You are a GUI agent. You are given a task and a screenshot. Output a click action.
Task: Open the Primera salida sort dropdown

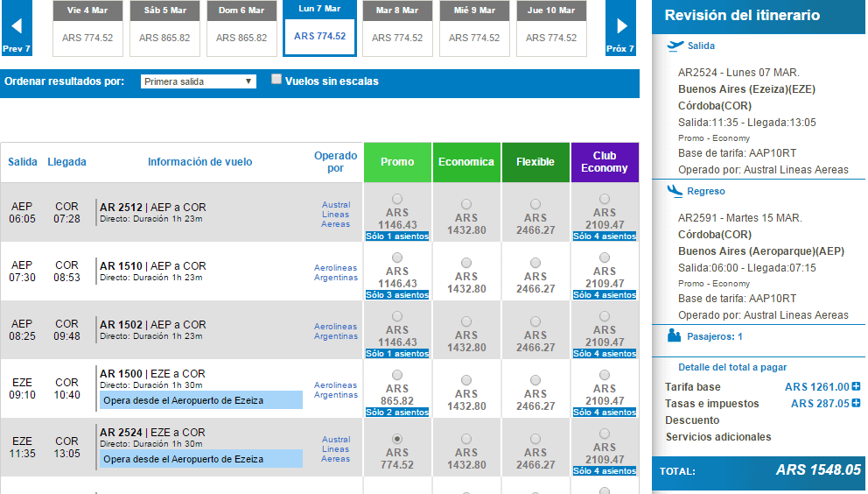pos(198,81)
